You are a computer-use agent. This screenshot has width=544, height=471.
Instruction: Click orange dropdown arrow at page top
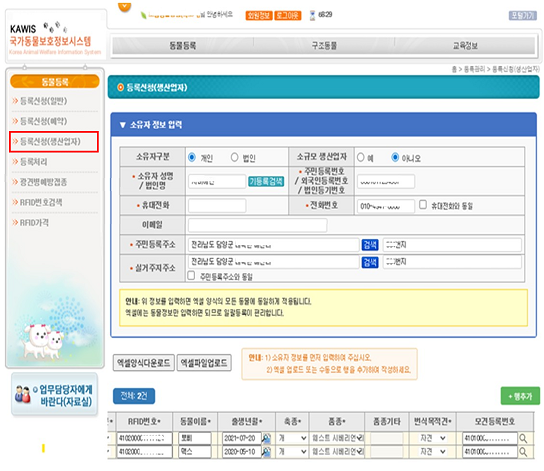(125, 7)
